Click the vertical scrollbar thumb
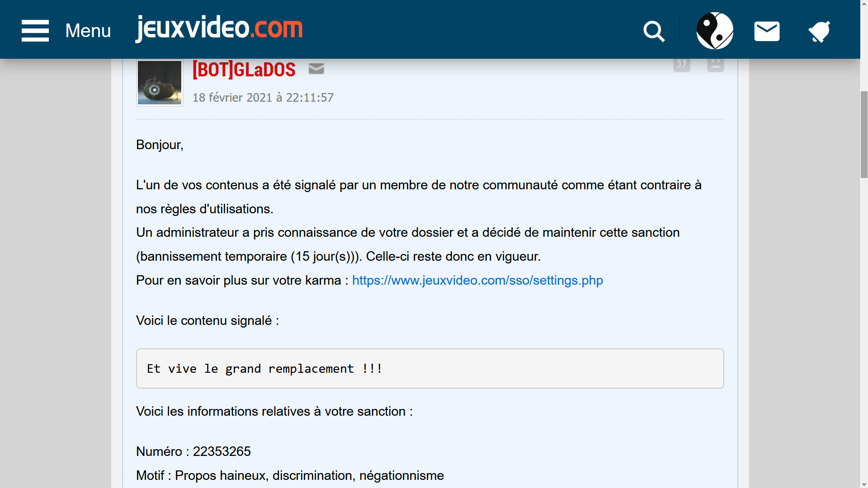868x488 pixels. coord(864,134)
